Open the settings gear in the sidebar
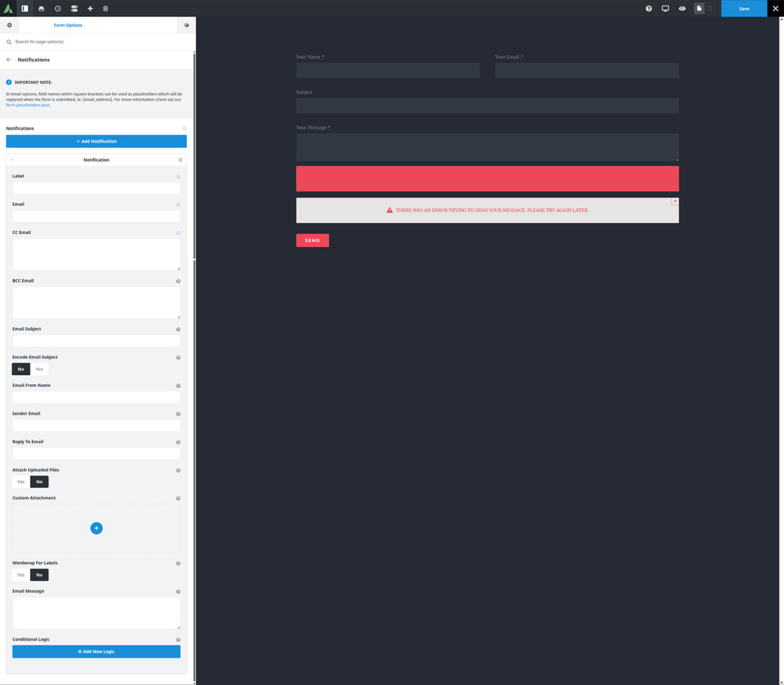Viewport: 784px width, 685px height. click(9, 25)
